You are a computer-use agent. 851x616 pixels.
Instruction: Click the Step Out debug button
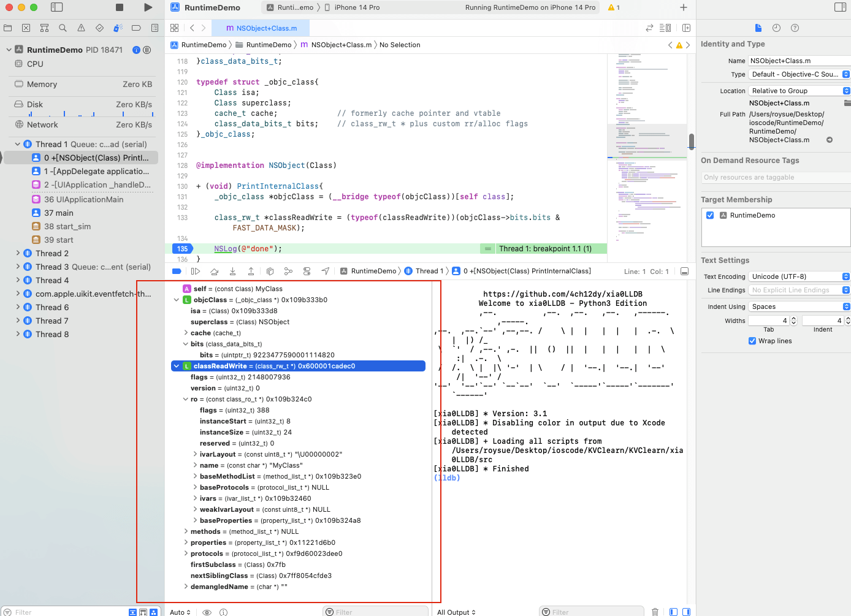251,271
